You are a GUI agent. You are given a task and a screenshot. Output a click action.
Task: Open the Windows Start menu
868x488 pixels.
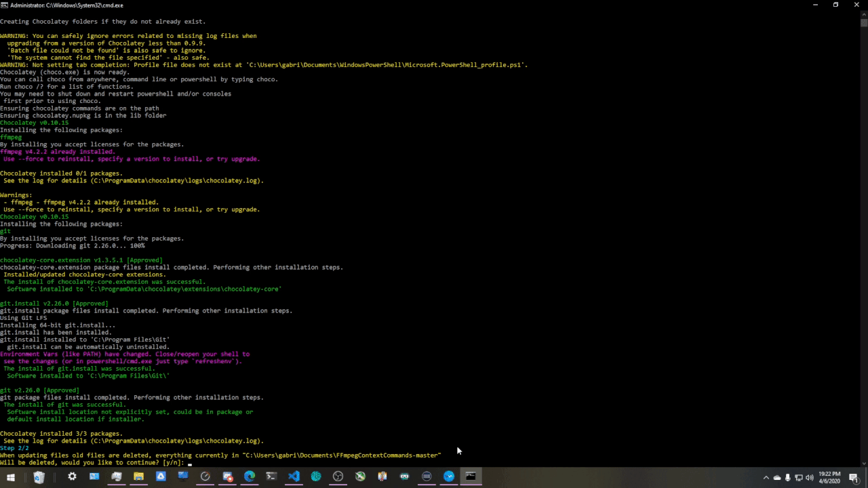(11, 476)
